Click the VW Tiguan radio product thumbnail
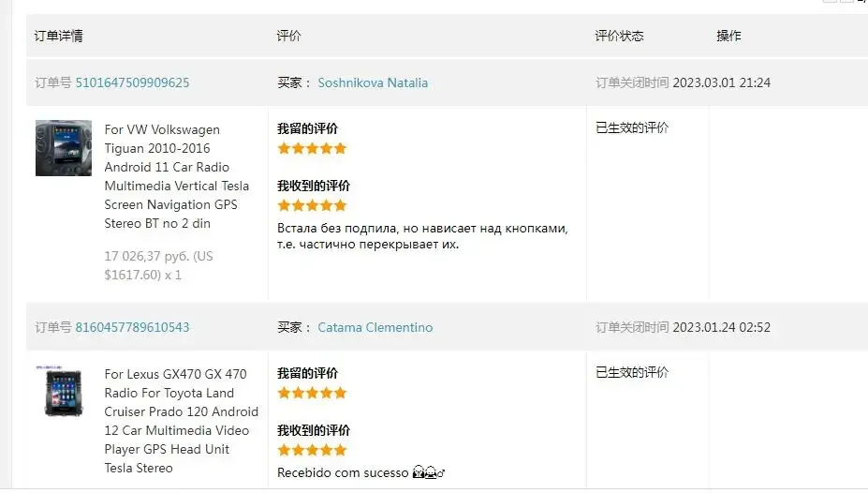868x493 pixels. [63, 148]
